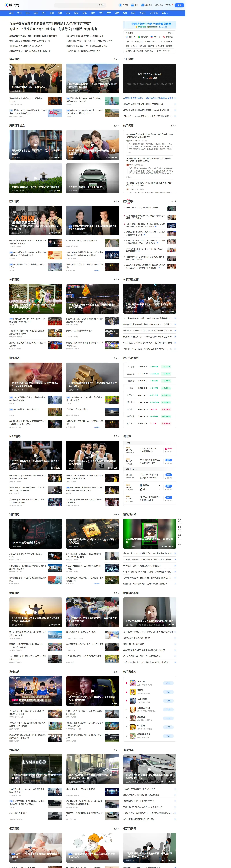231x868 pixels.
Task: Click the 火影忍者疾风传 game icon
Action: click(x=133, y=710)
